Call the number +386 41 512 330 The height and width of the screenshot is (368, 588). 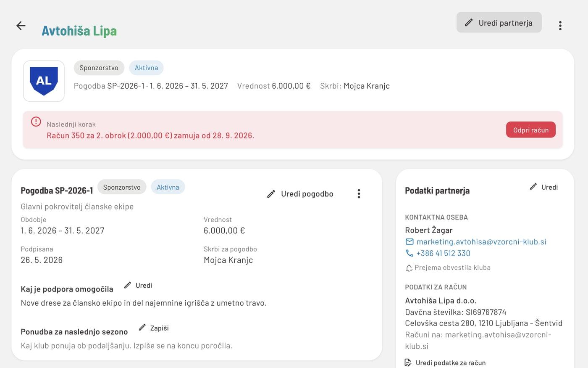[x=443, y=253]
